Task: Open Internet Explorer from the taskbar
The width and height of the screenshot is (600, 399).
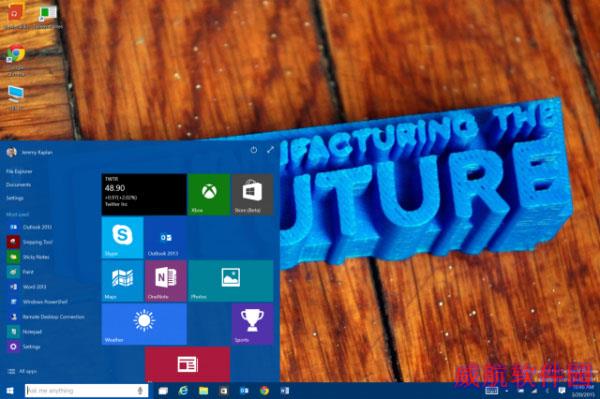Action: coord(184,391)
